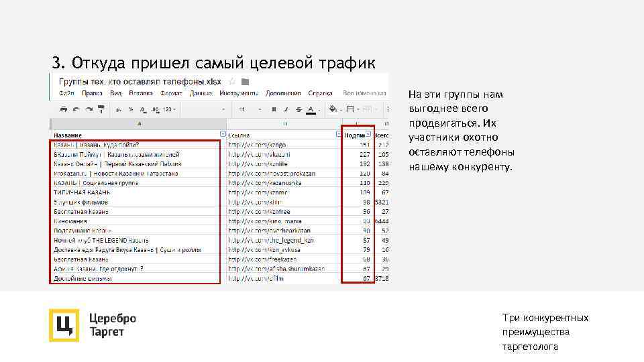Click the Borders icon
The height and width of the screenshot is (362, 644).
coord(350,109)
